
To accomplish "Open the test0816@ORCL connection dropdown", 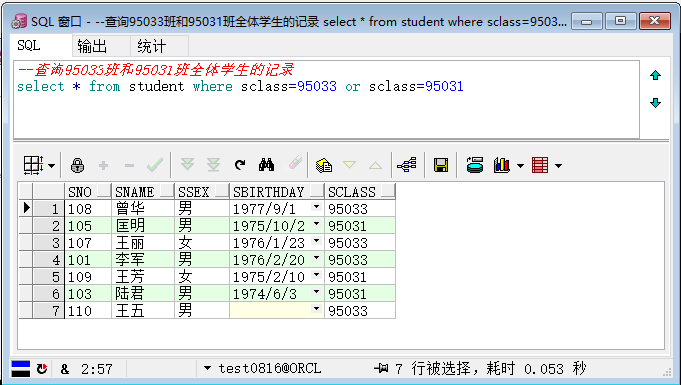I will pyautogui.click(x=208, y=368).
